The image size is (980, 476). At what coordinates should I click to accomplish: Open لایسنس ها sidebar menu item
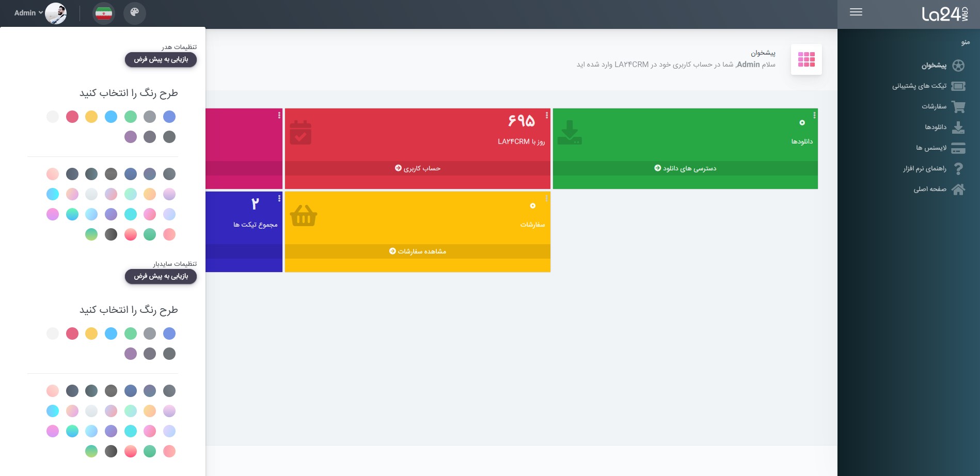[x=931, y=148]
